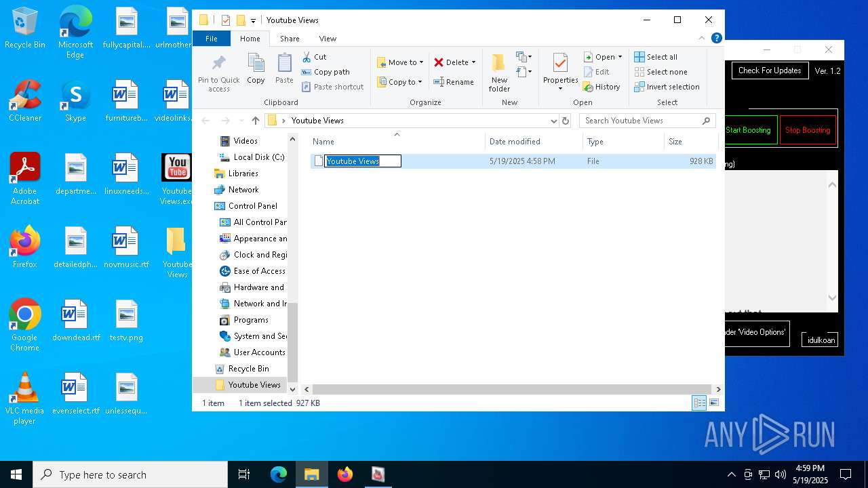Image resolution: width=868 pixels, height=488 pixels.
Task: Open Microsoft Edge from the taskbar
Action: 279,474
